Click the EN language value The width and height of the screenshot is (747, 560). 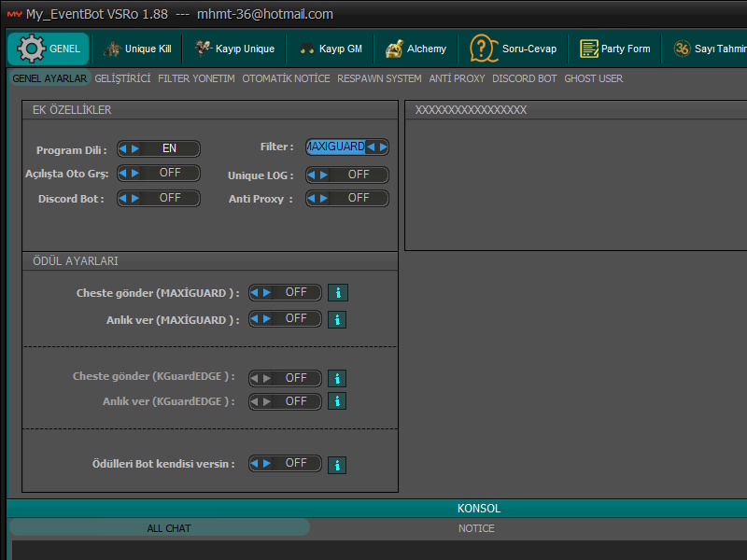coord(169,148)
